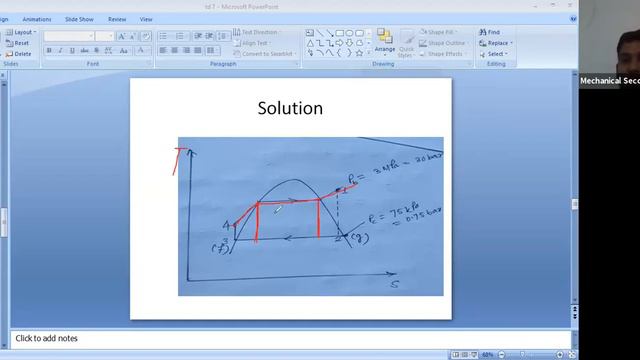Open the Slide Show ribbon tab
This screenshot has width=640, height=360.
click(x=79, y=19)
